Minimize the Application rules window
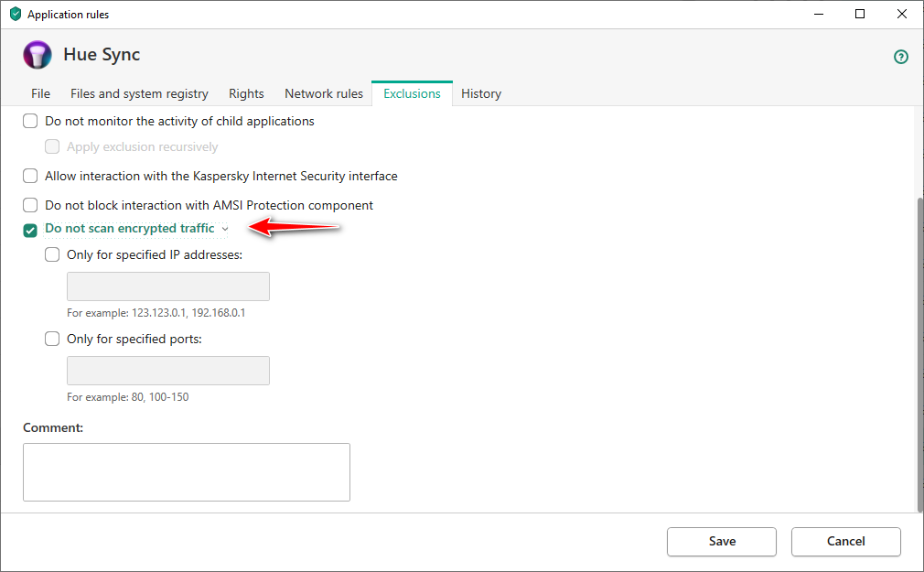 coord(819,14)
